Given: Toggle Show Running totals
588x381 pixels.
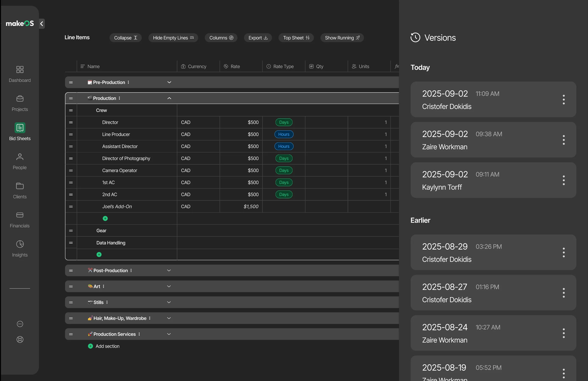Looking at the screenshot, I should coord(342,38).
